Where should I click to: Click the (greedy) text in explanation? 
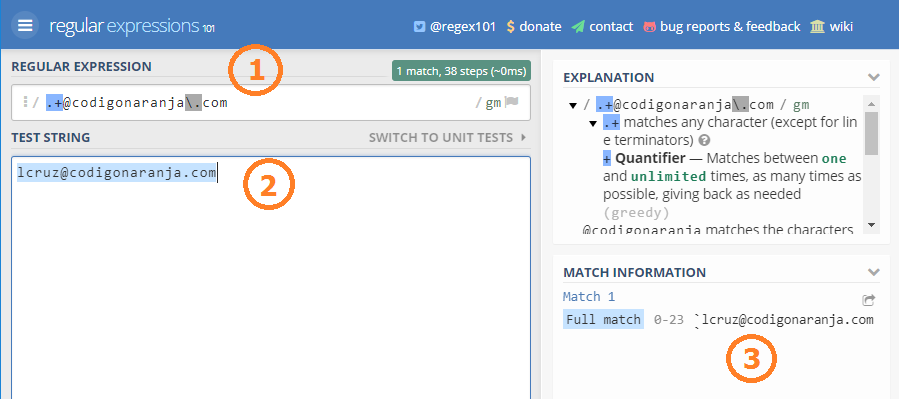(636, 213)
